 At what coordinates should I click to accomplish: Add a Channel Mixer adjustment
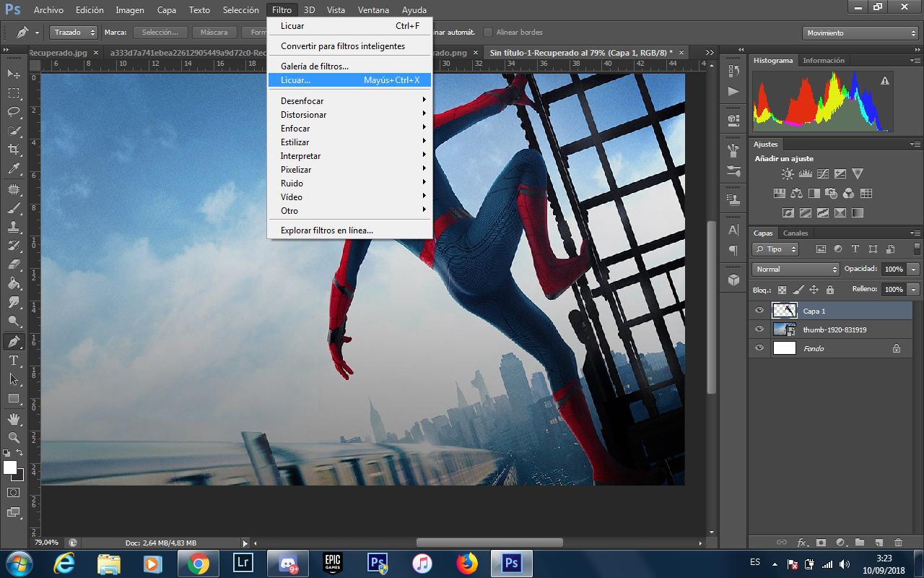click(x=848, y=193)
